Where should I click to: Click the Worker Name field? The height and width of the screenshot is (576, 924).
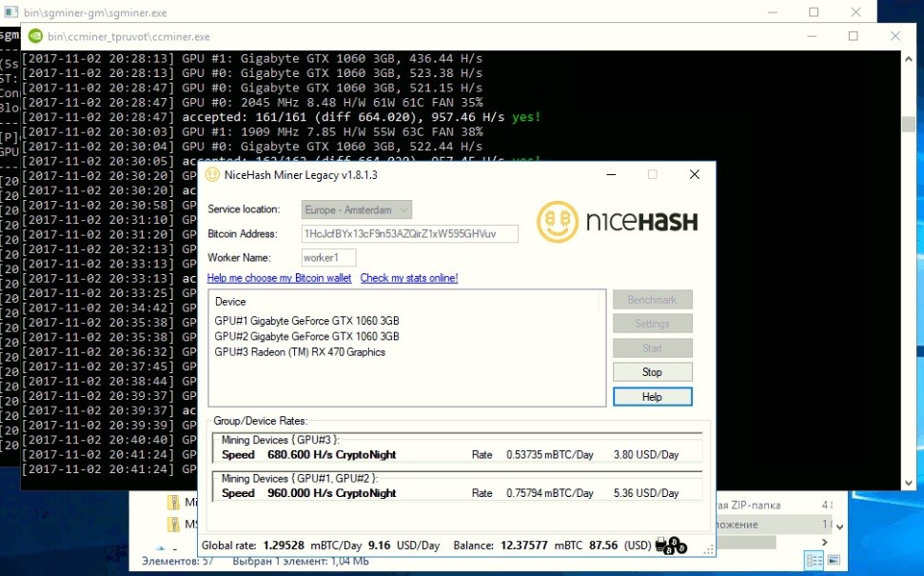[x=329, y=258]
